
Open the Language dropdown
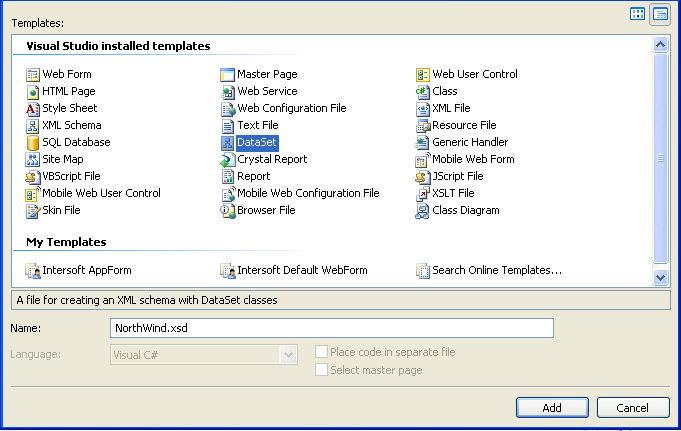289,355
